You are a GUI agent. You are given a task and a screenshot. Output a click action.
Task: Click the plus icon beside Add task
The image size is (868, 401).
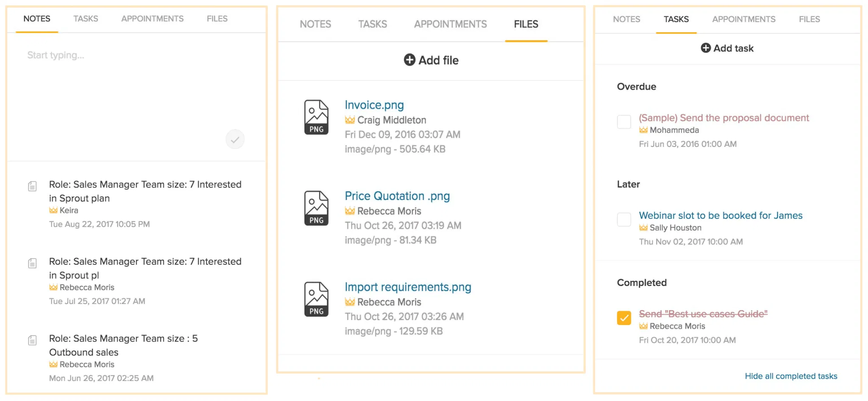coord(706,48)
